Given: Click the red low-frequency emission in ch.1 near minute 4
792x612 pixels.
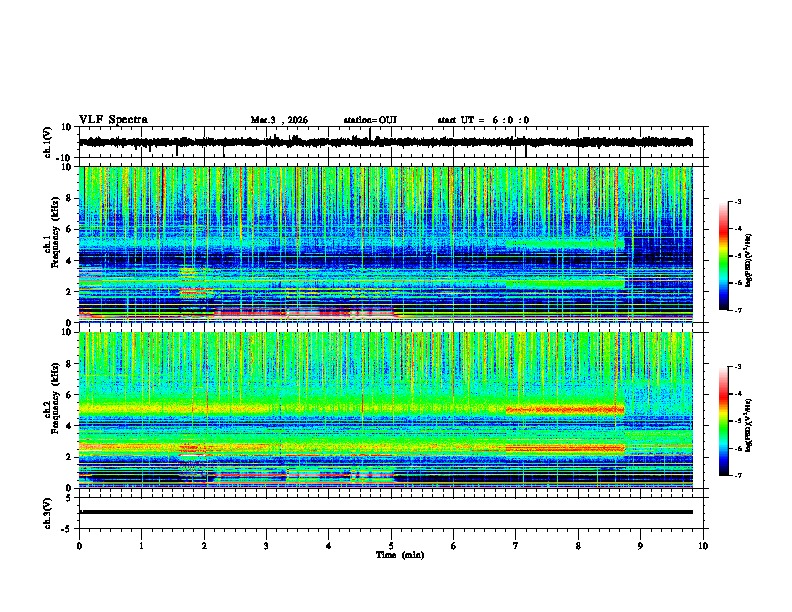Looking at the screenshot, I should [303, 313].
